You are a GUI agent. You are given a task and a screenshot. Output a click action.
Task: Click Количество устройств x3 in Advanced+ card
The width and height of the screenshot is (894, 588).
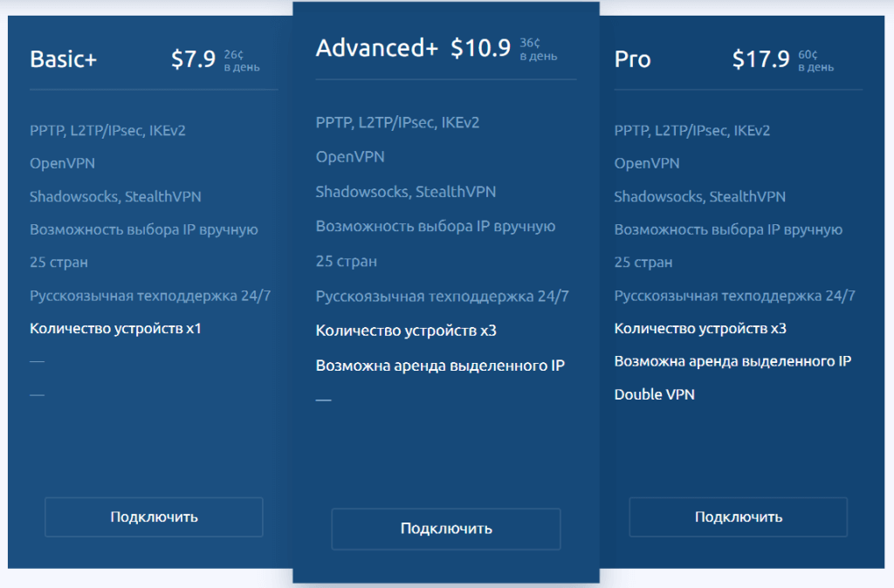click(406, 331)
